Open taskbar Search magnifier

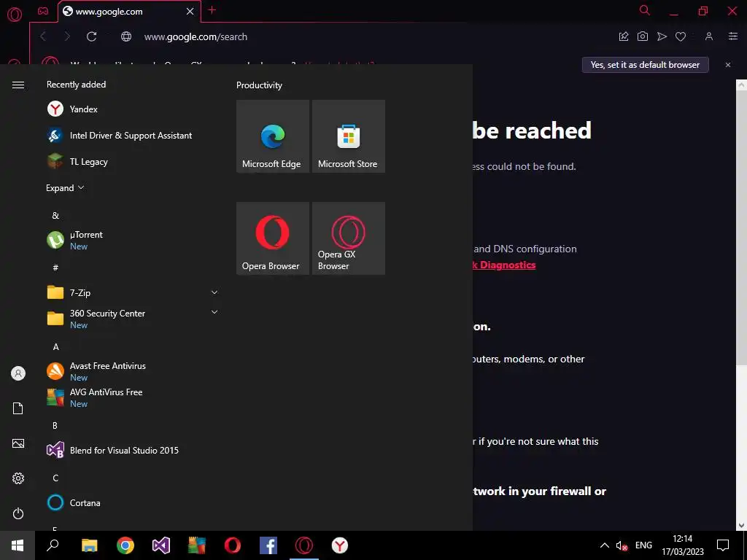pyautogui.click(x=53, y=545)
